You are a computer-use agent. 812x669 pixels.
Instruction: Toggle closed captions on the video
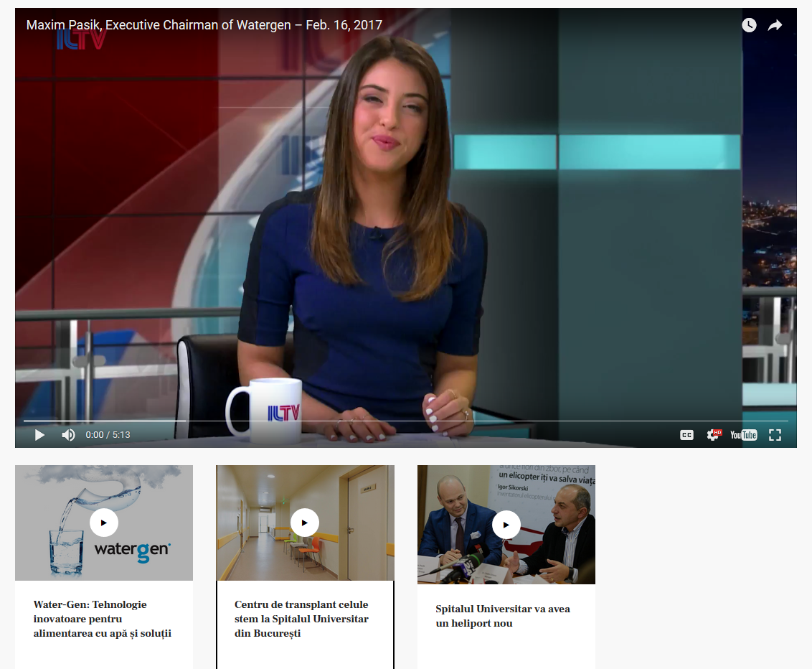(x=686, y=435)
